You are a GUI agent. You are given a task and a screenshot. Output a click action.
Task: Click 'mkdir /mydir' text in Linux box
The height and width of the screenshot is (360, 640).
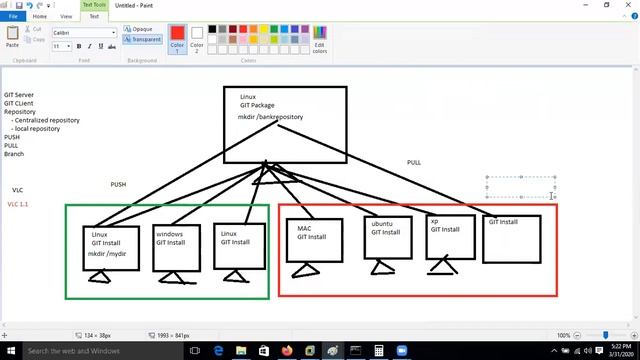(107, 254)
